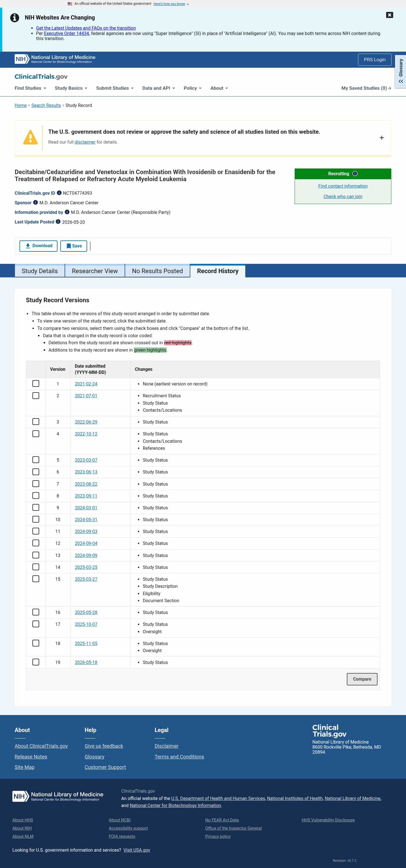The width and height of the screenshot is (406, 868).
Task: Click the info icon next to ClinicalTrials.gov ID
Action: pos(59,193)
